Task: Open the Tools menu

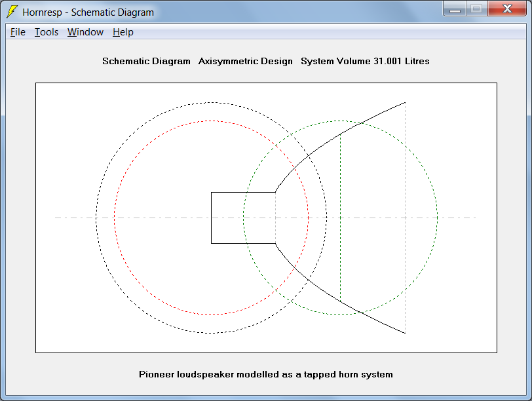Action: point(47,32)
